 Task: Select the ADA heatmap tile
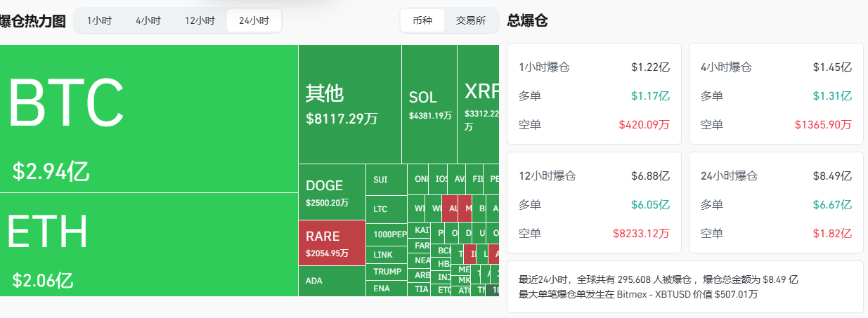(x=332, y=281)
